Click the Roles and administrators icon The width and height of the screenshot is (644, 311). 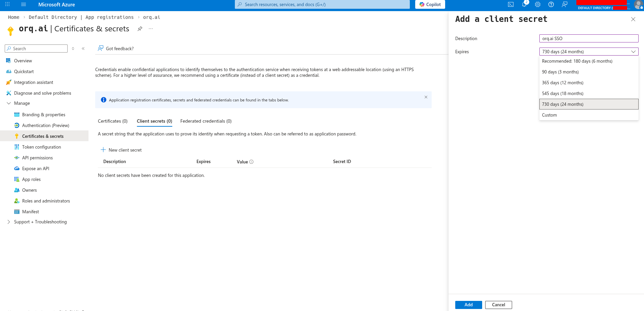click(16, 201)
